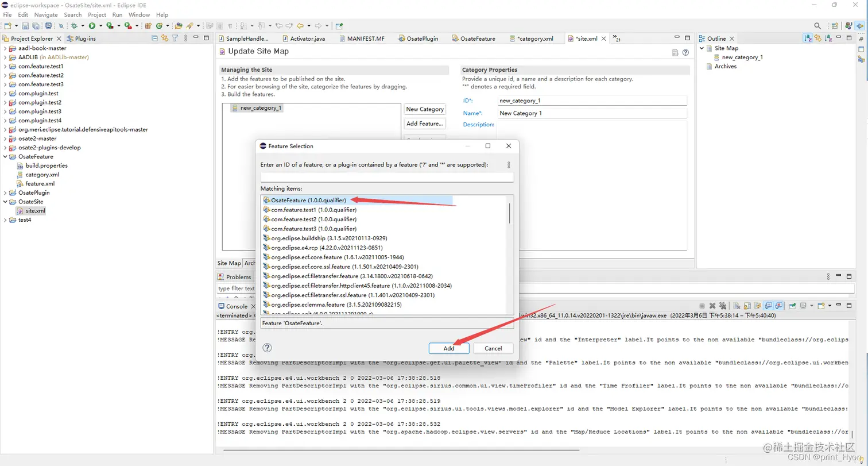Viewport: 868px width, 466px height.
Task: Collapse the OsateFeature project tree
Action: (5, 156)
